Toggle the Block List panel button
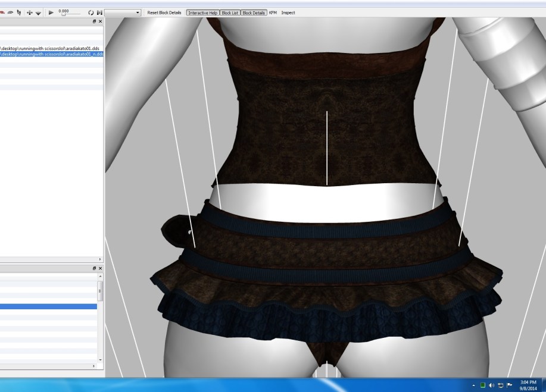The height and width of the screenshot is (392, 546). tap(230, 12)
